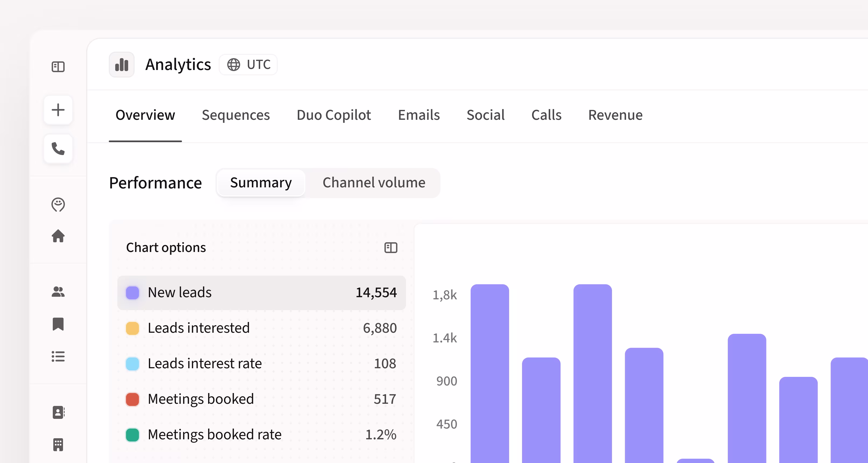This screenshot has height=463, width=868.
Task: Click the blue Leads interest rate swatch
Action: 132,364
